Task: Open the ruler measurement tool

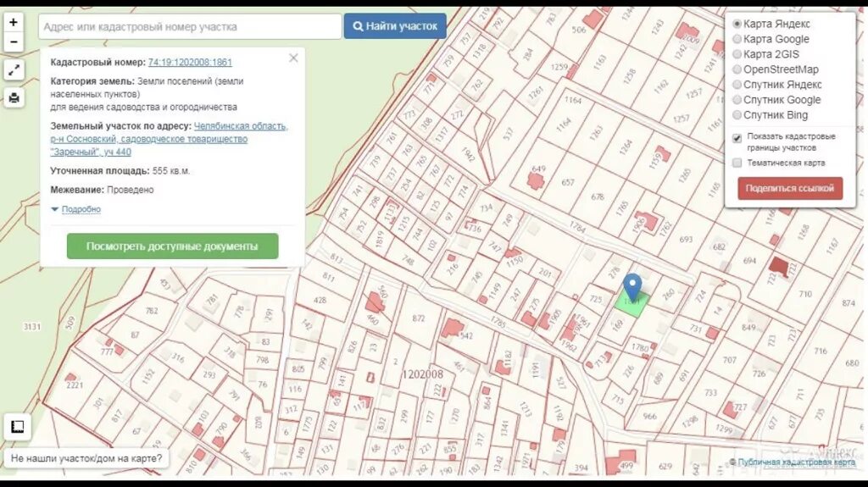Action: (x=17, y=427)
